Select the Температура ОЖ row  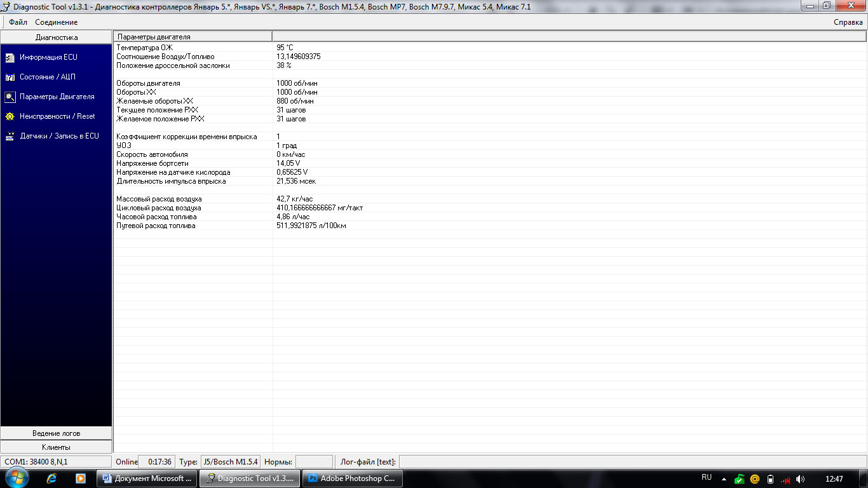(x=490, y=48)
